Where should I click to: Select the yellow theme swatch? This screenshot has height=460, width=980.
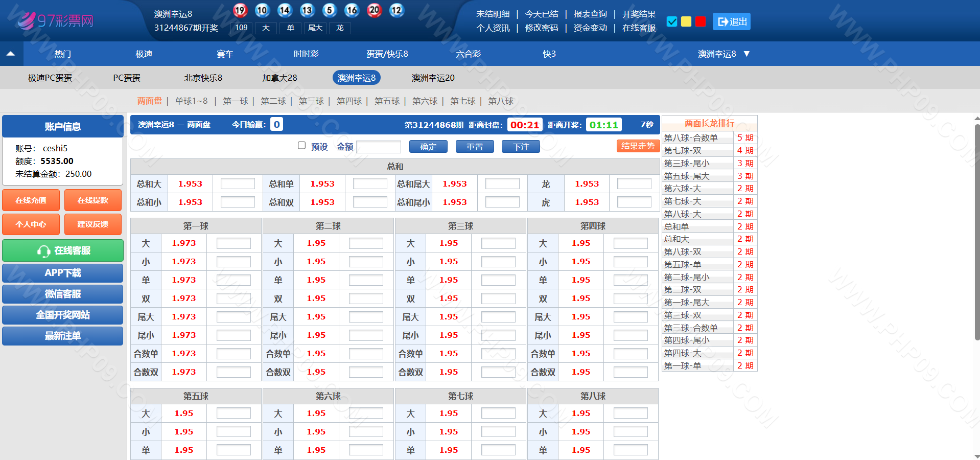[x=686, y=21]
